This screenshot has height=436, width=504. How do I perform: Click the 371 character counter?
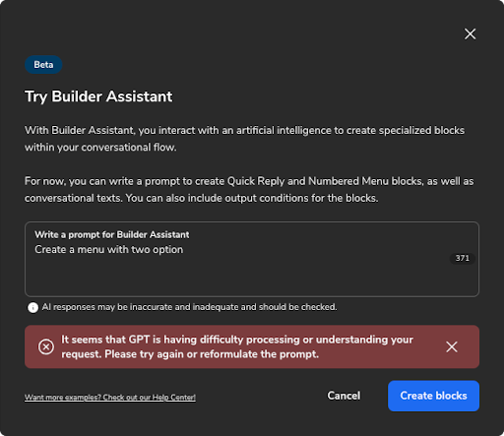tap(462, 258)
